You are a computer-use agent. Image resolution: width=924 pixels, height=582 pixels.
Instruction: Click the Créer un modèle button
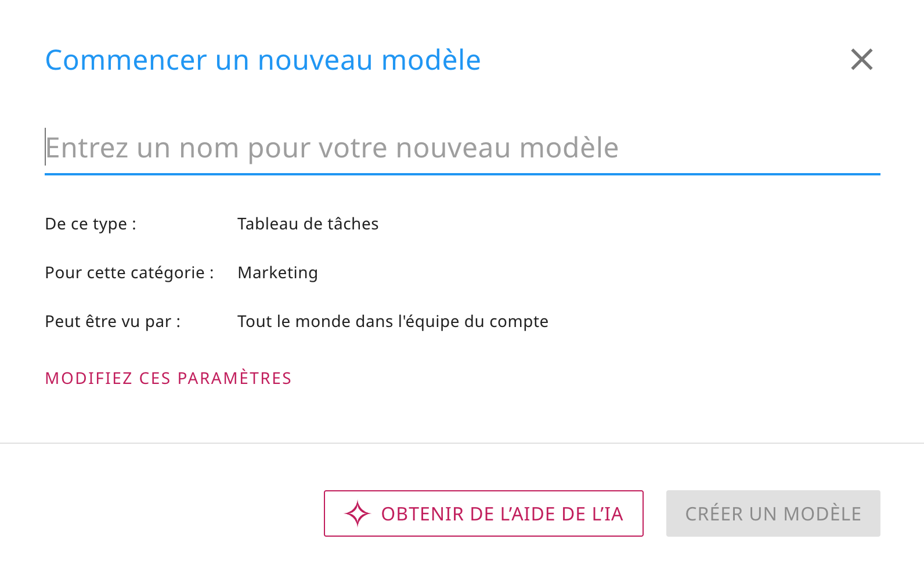(773, 513)
